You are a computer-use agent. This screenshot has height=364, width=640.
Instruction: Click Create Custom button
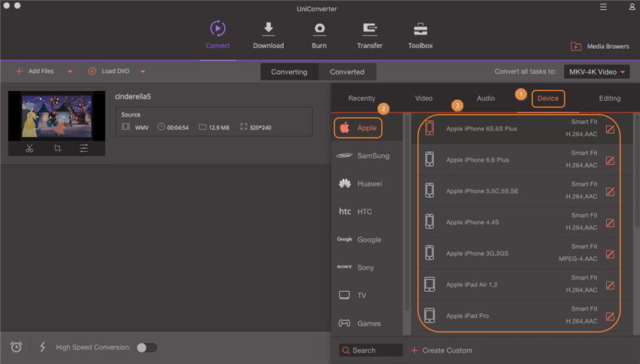coord(442,350)
